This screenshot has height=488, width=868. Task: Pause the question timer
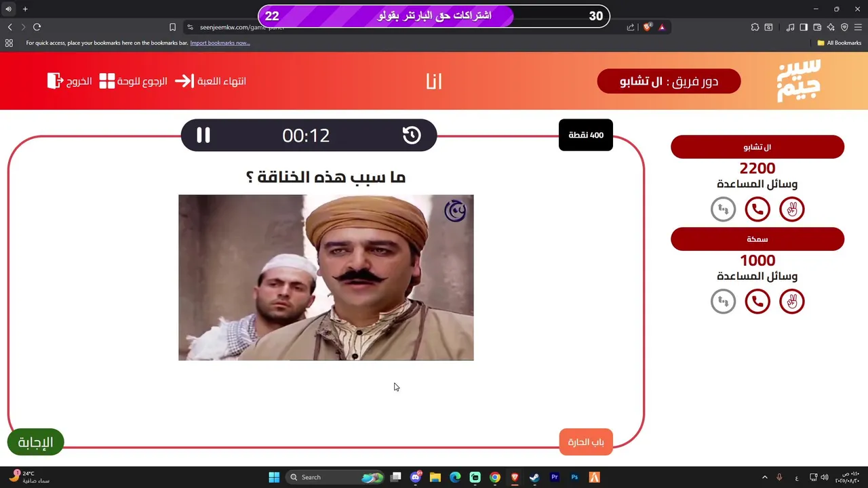(203, 135)
